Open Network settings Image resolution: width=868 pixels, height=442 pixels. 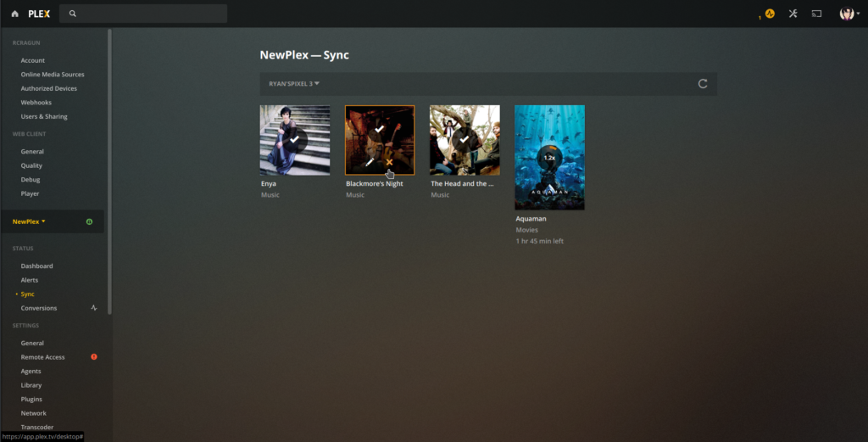coord(34,413)
